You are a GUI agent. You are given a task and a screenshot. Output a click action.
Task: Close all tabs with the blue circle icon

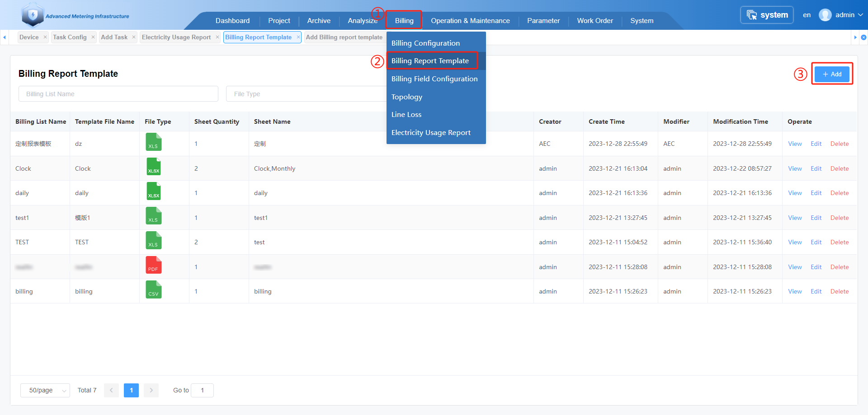pyautogui.click(x=863, y=37)
